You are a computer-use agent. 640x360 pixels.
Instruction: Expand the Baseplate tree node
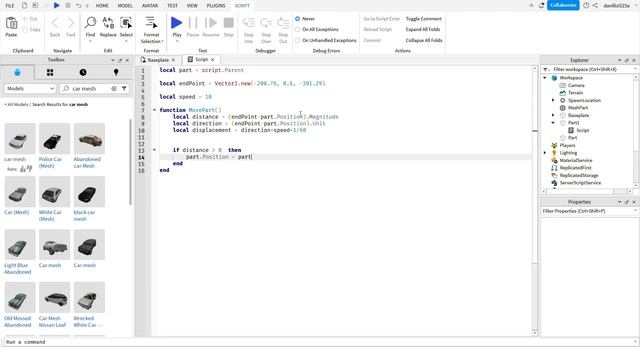point(553,115)
